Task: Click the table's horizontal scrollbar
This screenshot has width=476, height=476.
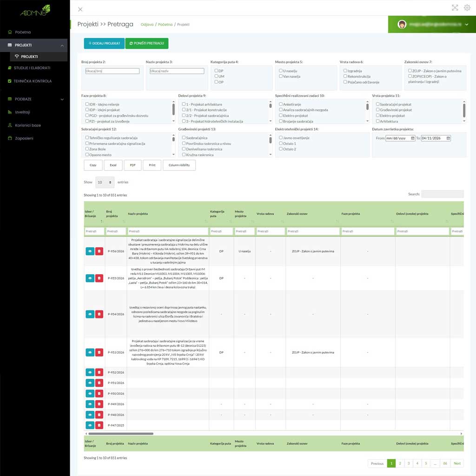Action: pyautogui.click(x=121, y=433)
